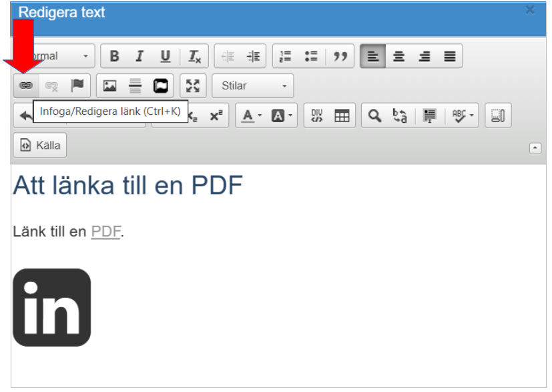Click the PDF link in text
552x392 pixels.
coord(106,232)
